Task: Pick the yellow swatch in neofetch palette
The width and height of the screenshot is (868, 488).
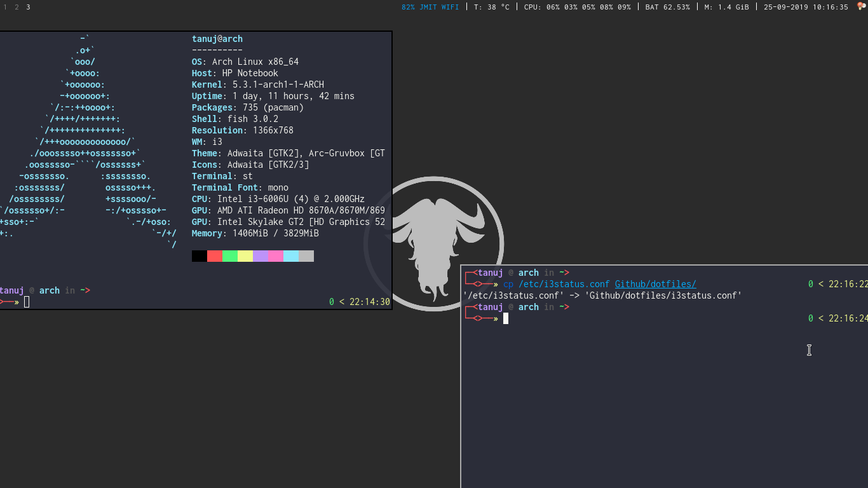Action: coord(245,256)
